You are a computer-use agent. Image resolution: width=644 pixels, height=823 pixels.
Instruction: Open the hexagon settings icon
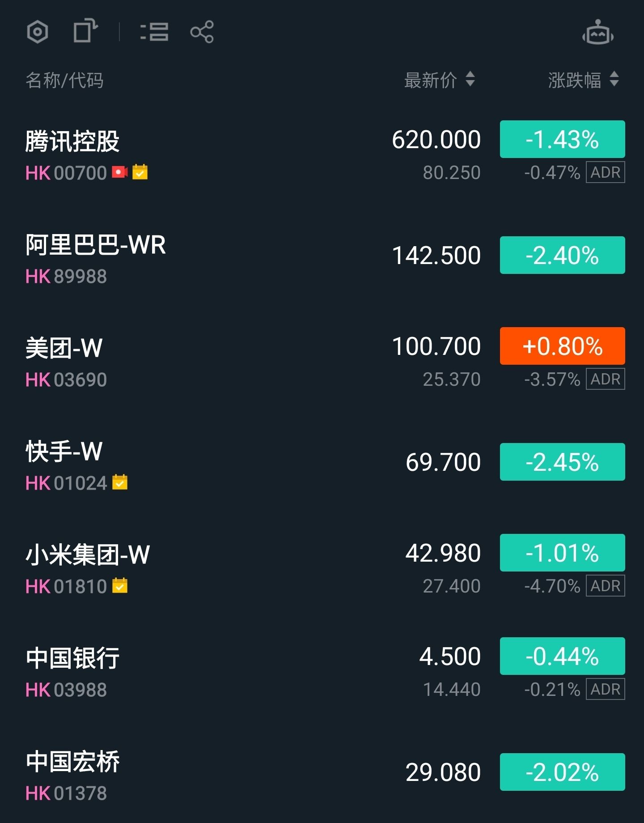coord(38,32)
